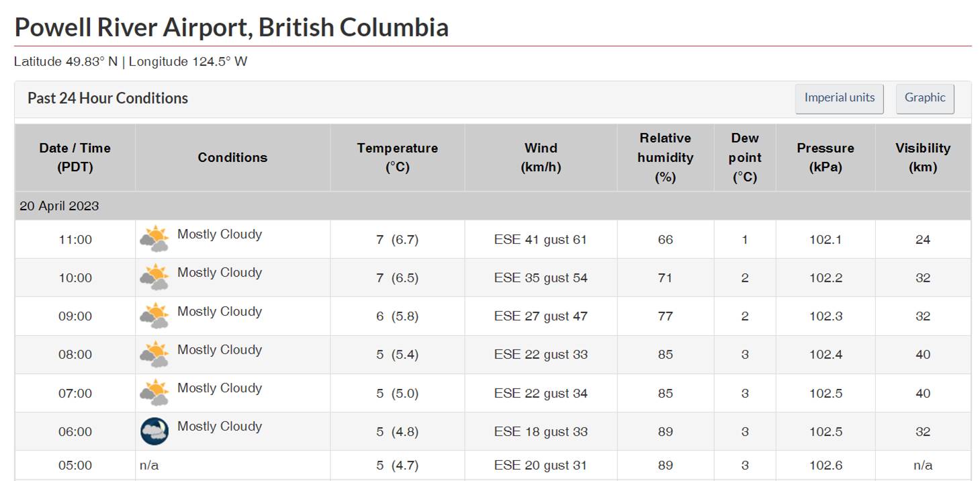Select the Relative humidity column header
This screenshot has height=481, width=980.
665,157
